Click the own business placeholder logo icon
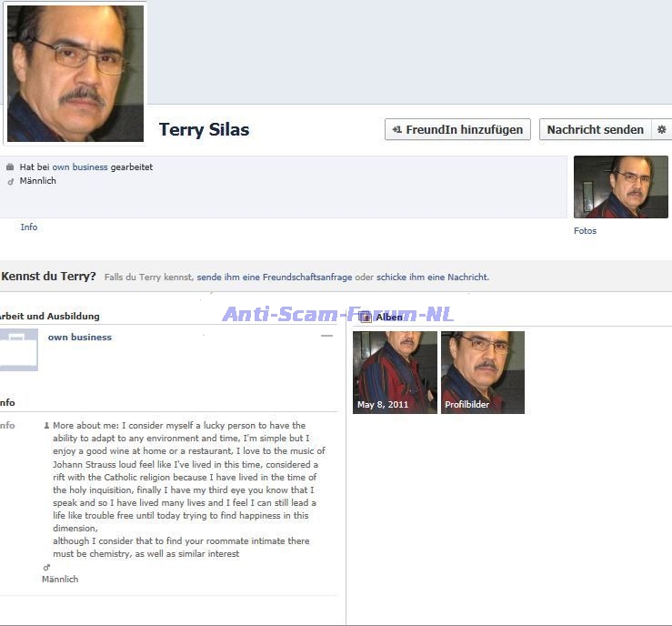Image resolution: width=672 pixels, height=626 pixels. pos(18,349)
